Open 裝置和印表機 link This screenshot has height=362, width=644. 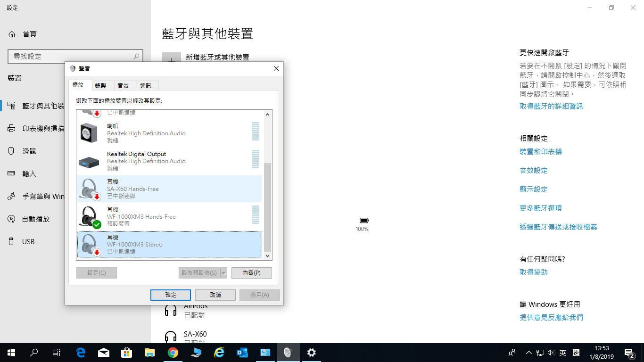click(541, 152)
